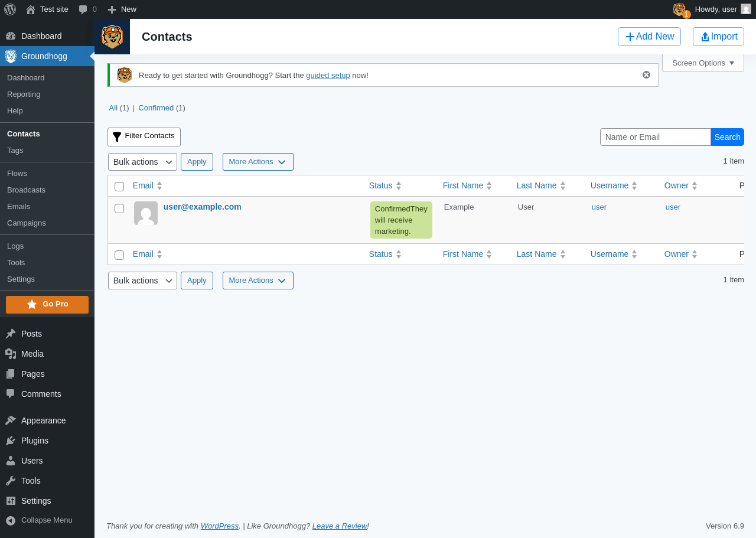
Task: Click the contact avatar for user@example.com
Action: click(x=146, y=213)
